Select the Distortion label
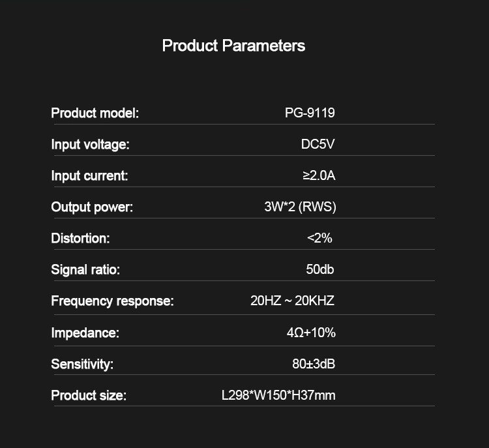The image size is (489, 448). click(x=80, y=238)
